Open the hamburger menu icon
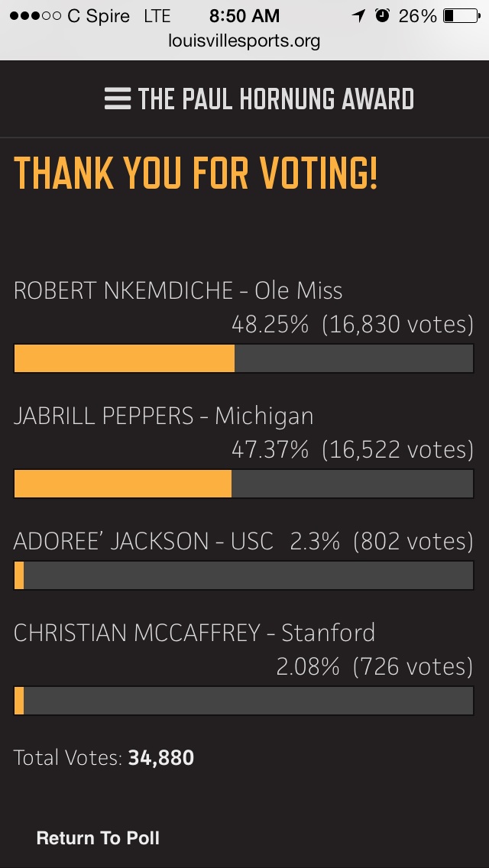 click(118, 99)
